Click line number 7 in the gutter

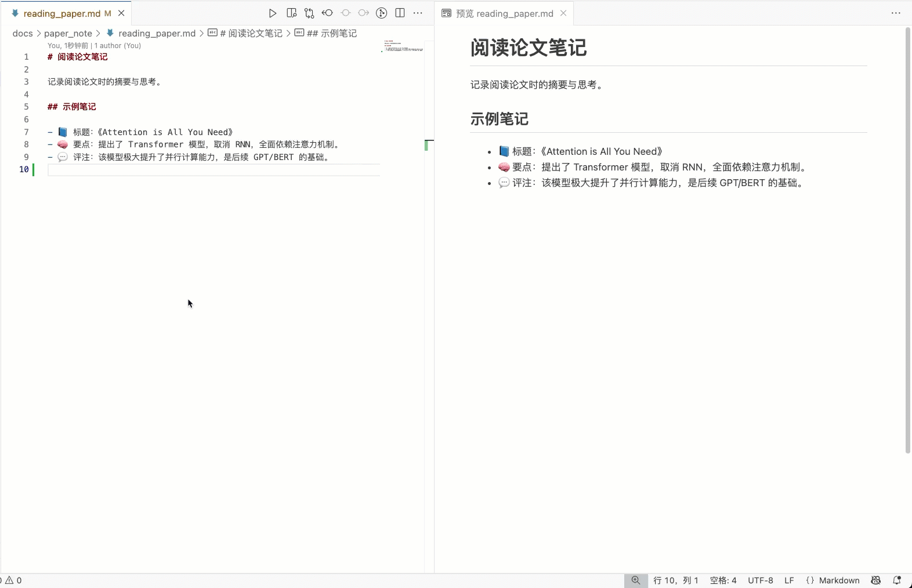(26, 132)
